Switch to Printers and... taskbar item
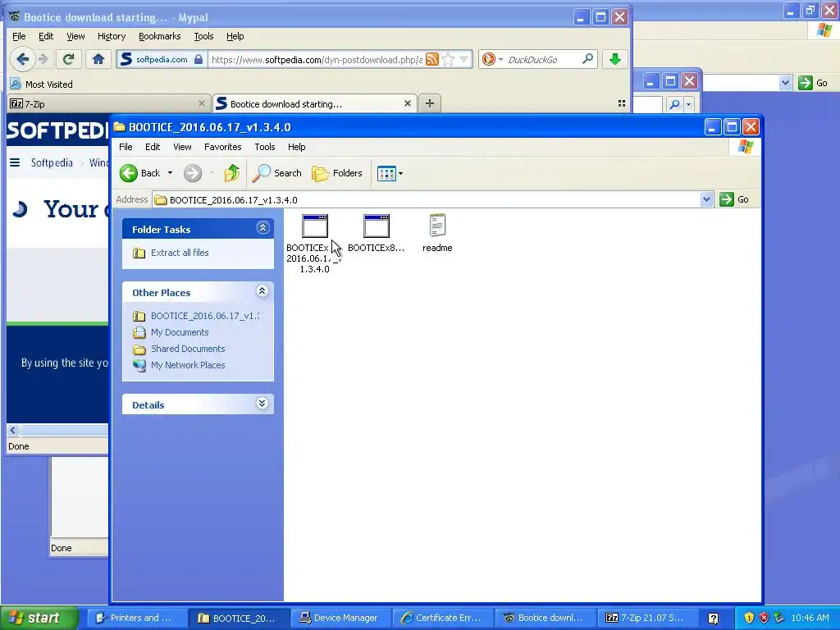The image size is (840, 630). (135, 618)
